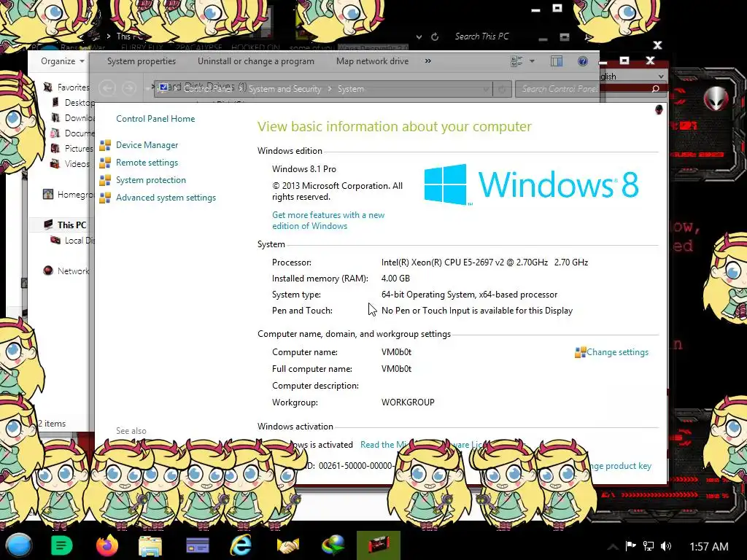Viewport: 747px width, 560px height.
Task: Click the magnifier search icon in the right window
Action: 656,88
